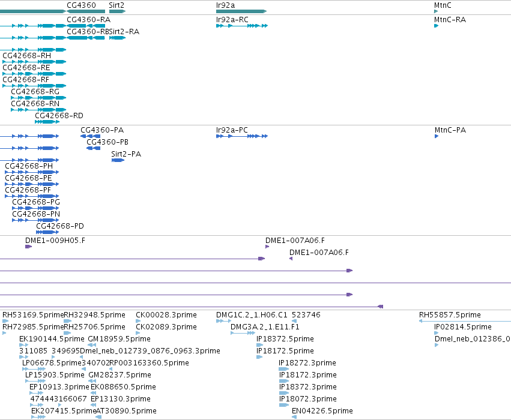Select the Ir92a-PC protein coding glyph
This screenshot has height=420, width=511.
(242, 136)
